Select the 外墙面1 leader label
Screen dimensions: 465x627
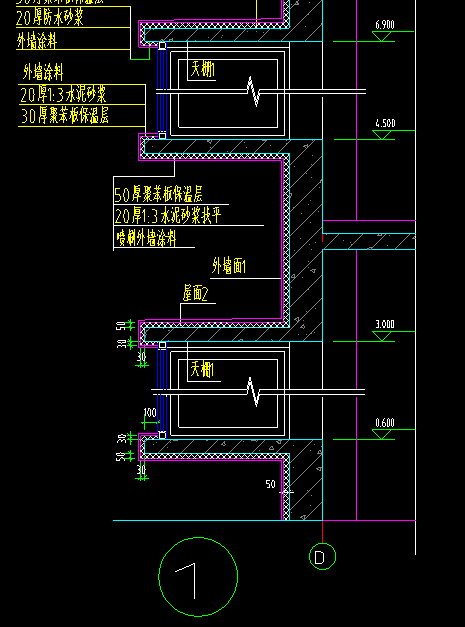[x=229, y=266]
